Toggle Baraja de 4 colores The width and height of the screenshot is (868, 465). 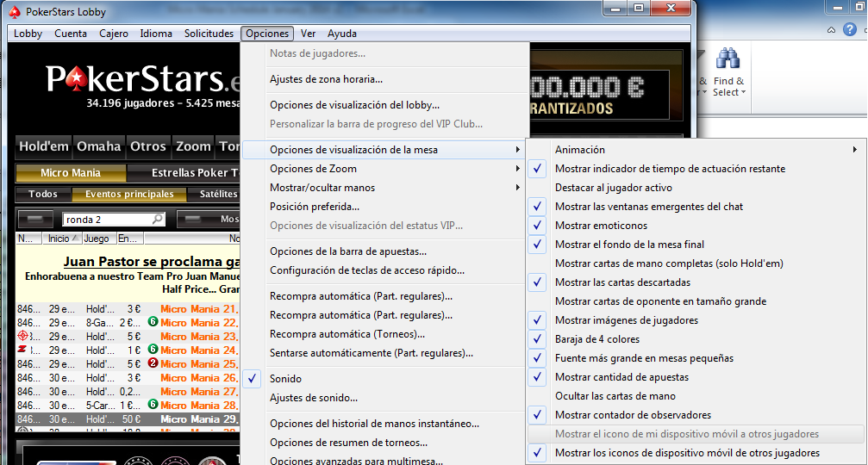(696, 339)
